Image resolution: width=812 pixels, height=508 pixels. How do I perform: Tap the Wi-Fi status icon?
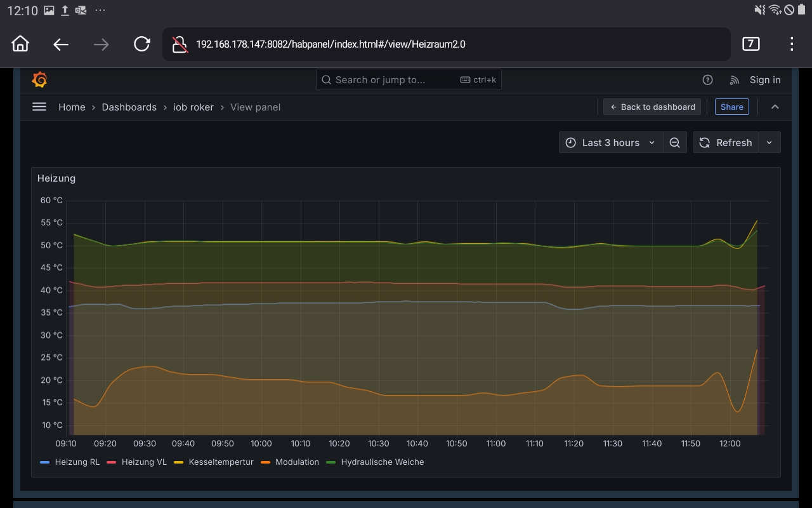[x=775, y=10]
